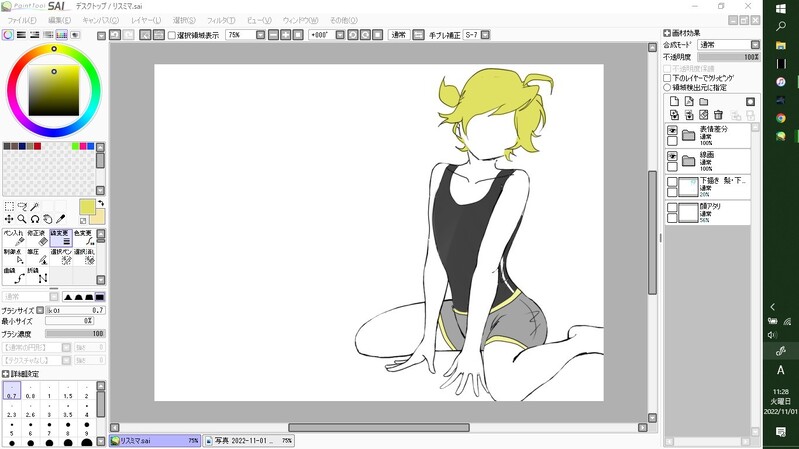Add a layer mask

point(750,101)
